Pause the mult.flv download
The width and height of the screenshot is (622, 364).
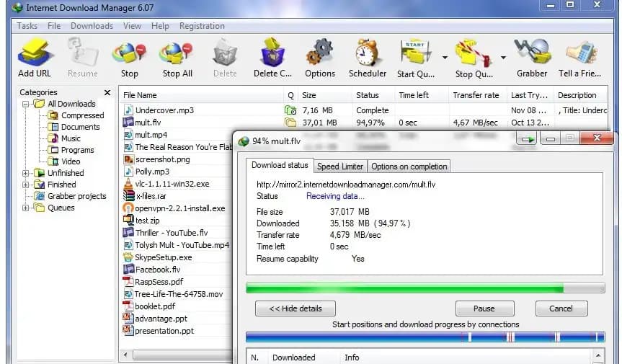484,308
